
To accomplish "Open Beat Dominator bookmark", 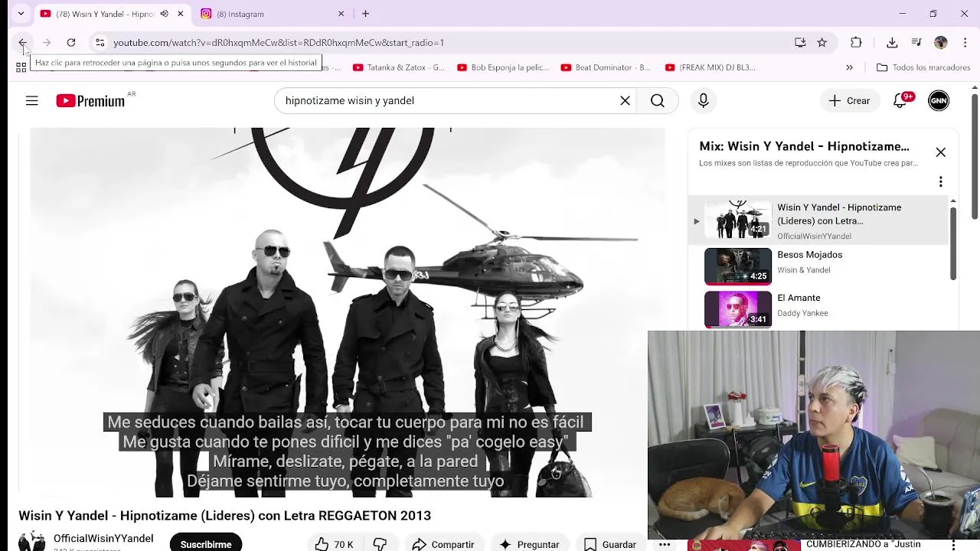I will pyautogui.click(x=606, y=67).
